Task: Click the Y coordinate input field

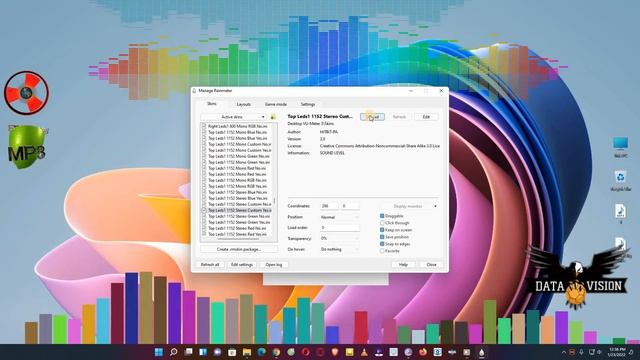Action: coord(350,206)
